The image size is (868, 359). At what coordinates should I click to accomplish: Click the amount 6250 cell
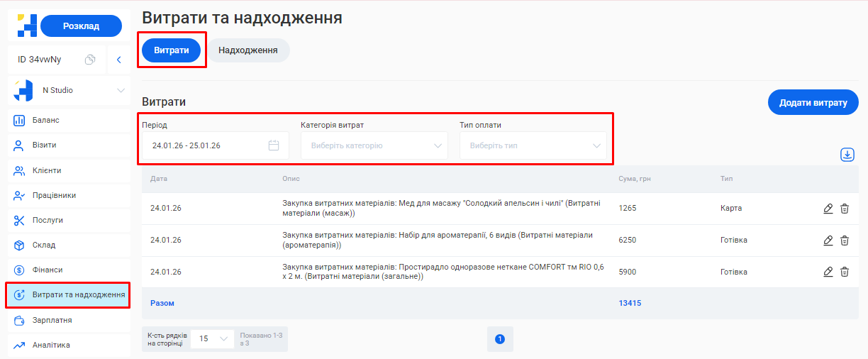[628, 241]
